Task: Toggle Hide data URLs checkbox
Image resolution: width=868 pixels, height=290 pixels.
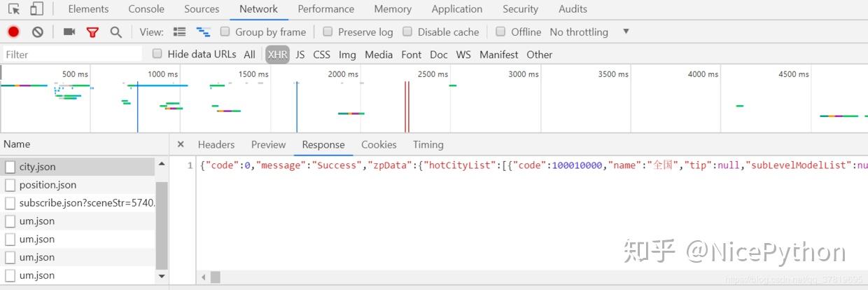Action: [157, 54]
